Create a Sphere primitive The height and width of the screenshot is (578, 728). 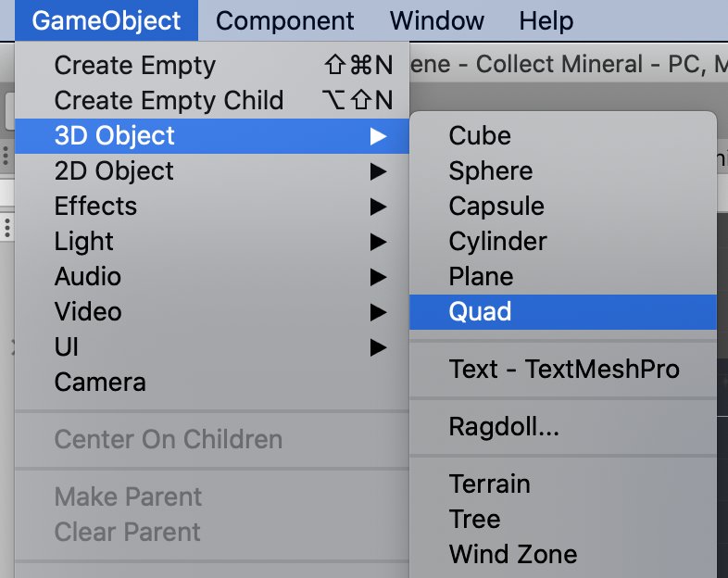pos(490,171)
